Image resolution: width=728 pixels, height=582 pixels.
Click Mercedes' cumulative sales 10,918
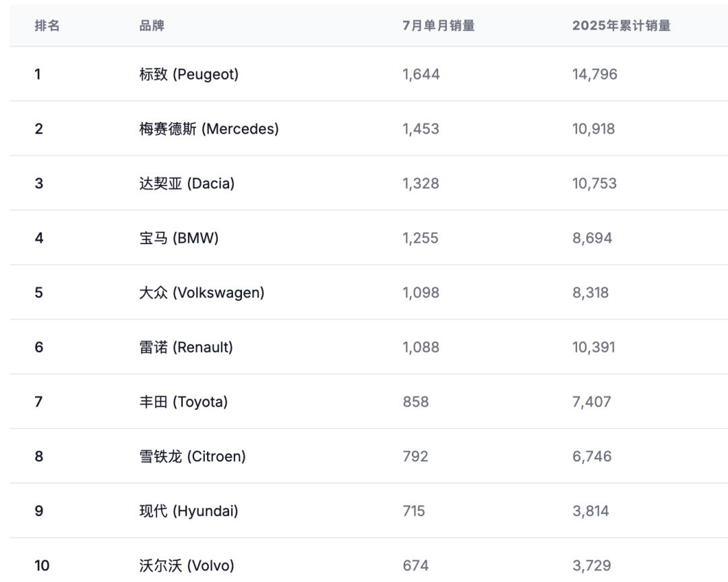(x=594, y=129)
